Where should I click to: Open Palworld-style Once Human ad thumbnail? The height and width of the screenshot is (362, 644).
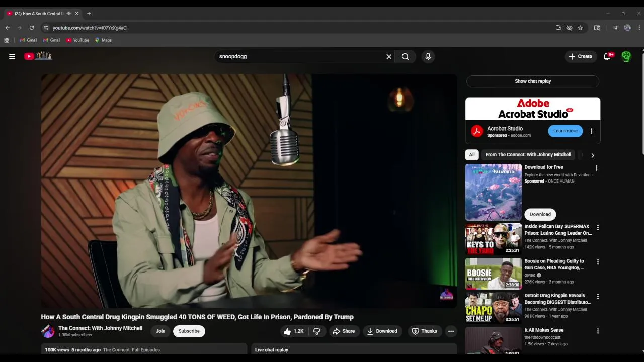click(x=494, y=192)
